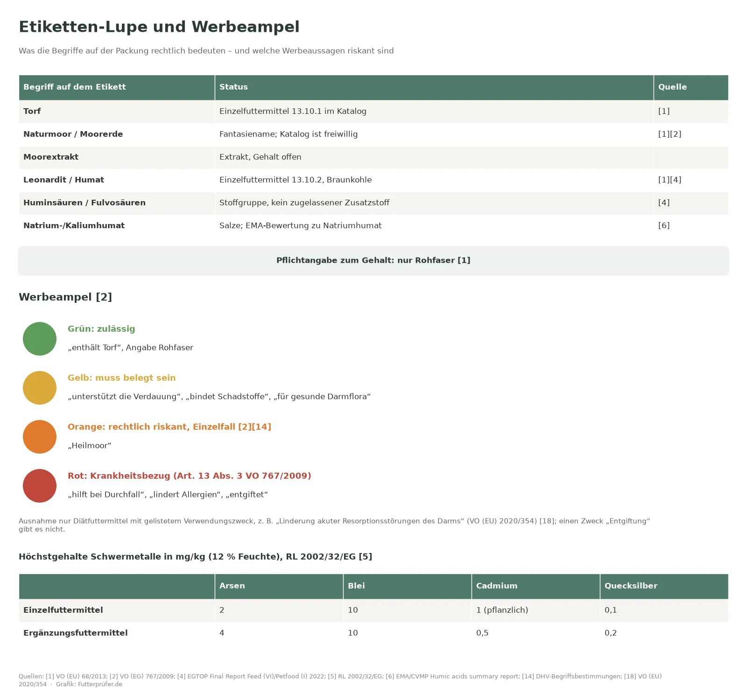Click the 'Grün: zulässig' label

(x=101, y=329)
